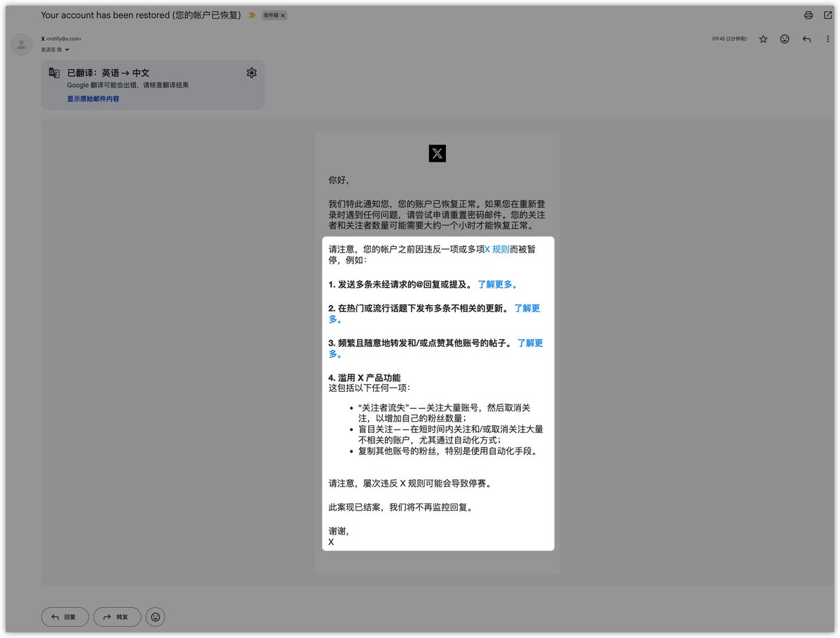Toggle the yellow importance marker
The width and height of the screenshot is (840, 638).
coord(251,15)
